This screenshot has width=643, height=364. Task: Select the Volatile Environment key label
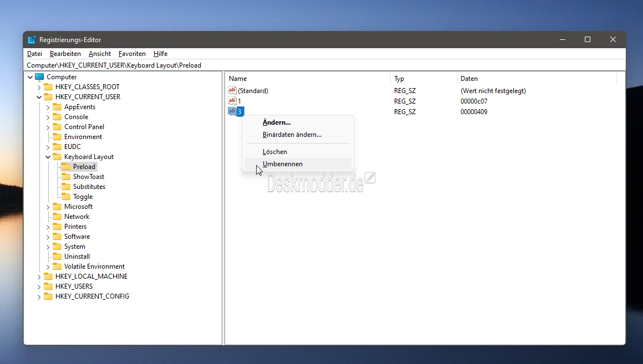pyautogui.click(x=94, y=266)
